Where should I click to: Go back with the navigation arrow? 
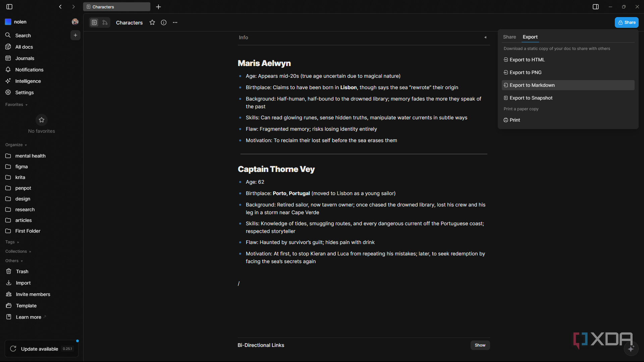(60, 7)
